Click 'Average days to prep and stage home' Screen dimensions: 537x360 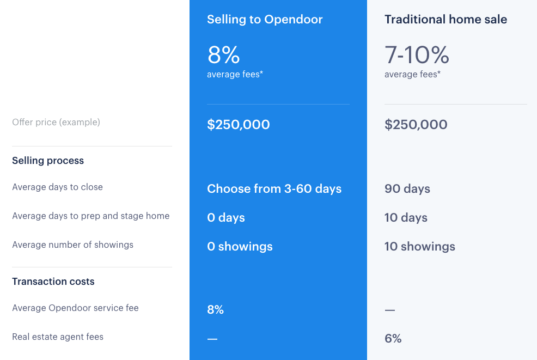(91, 216)
